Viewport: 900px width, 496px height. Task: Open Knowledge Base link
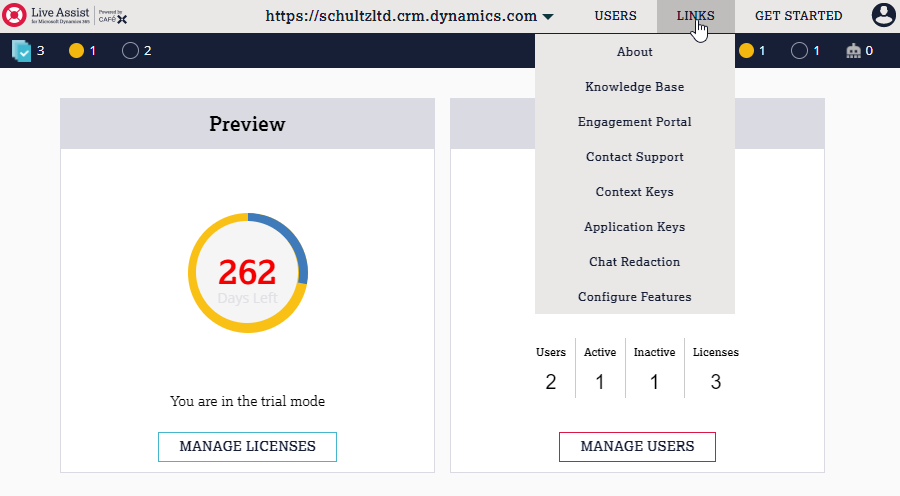(635, 87)
